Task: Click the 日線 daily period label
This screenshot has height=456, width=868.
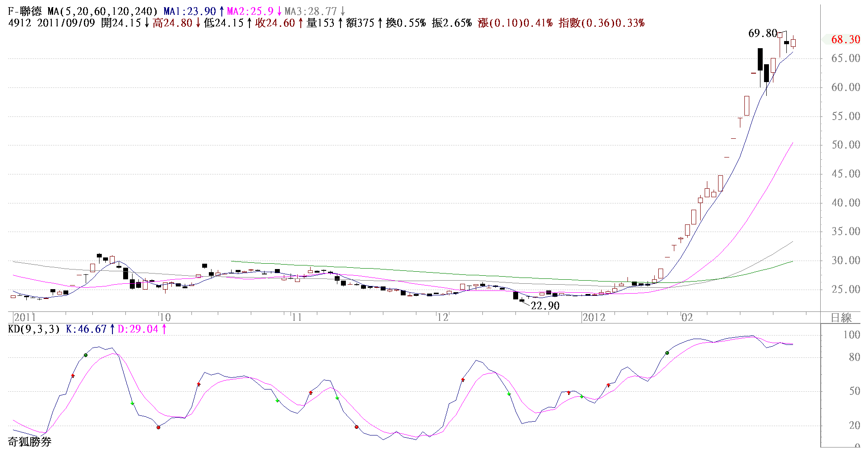Action: [841, 318]
